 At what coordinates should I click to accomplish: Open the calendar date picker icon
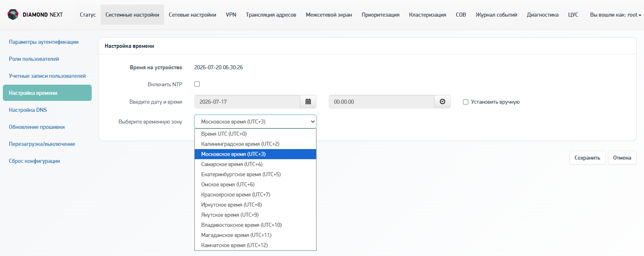tap(308, 102)
